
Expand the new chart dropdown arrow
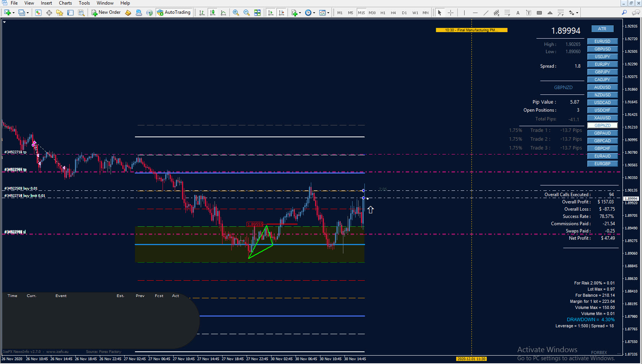click(14, 13)
